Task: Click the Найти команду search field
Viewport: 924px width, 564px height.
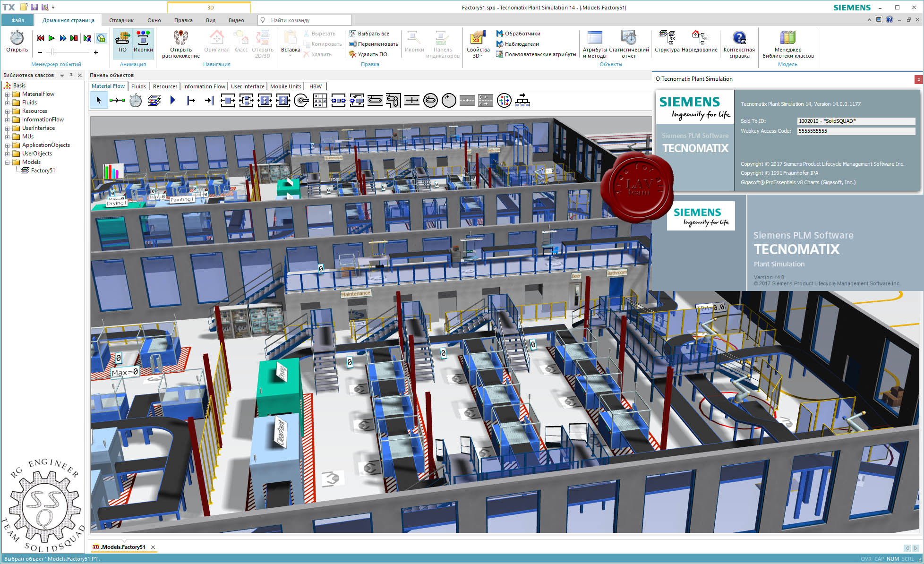Action: point(305,20)
